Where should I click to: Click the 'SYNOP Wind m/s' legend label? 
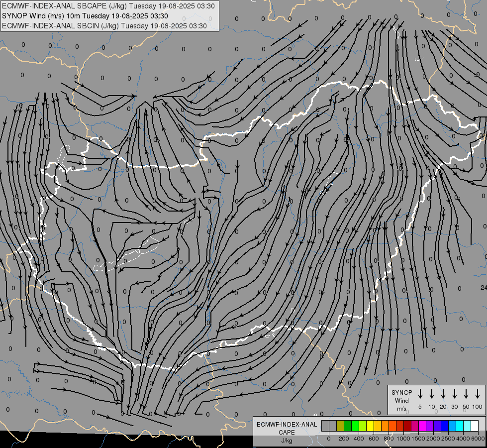point(401,400)
